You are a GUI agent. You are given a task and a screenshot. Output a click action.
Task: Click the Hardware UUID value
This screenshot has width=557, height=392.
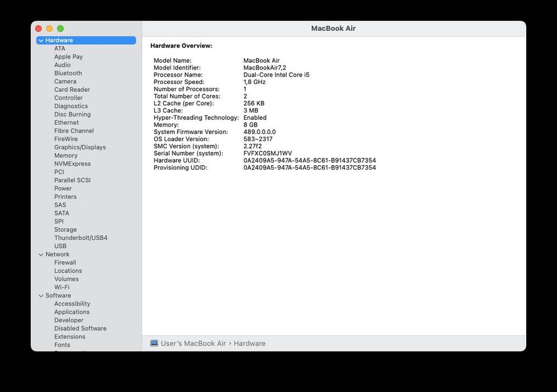pos(310,160)
